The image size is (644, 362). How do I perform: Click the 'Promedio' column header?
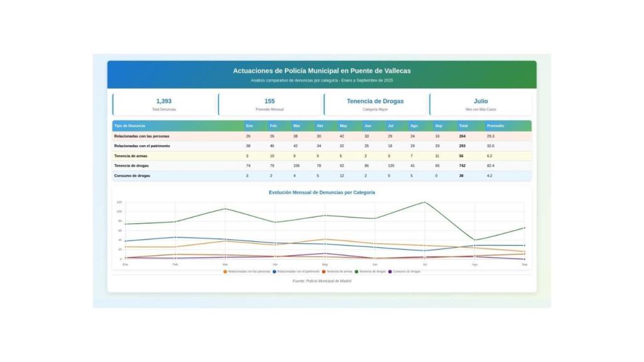pos(496,126)
